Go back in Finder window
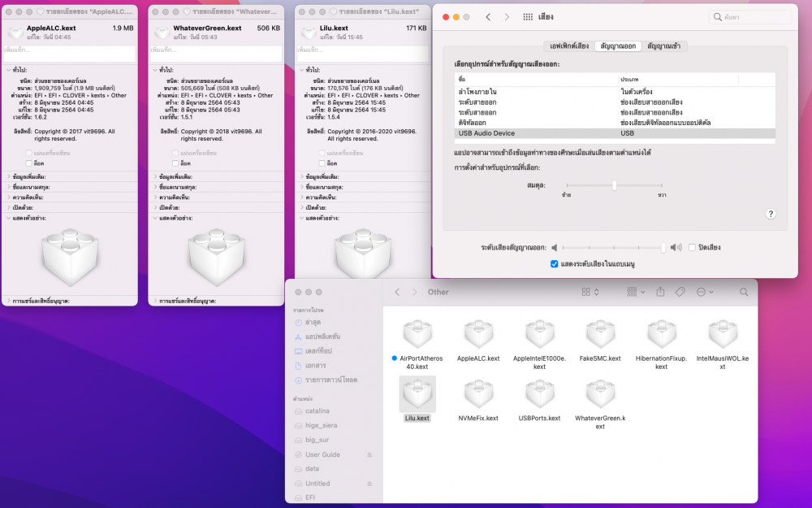 (397, 293)
